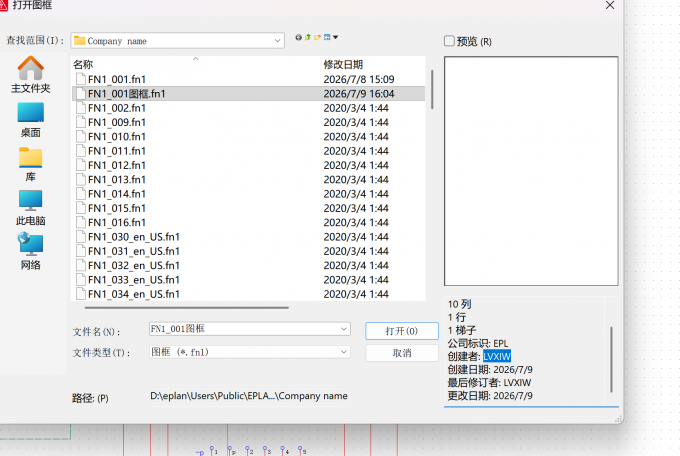This screenshot has width=680, height=456.
Task: Open the 库 library location
Action: pyautogui.click(x=30, y=164)
